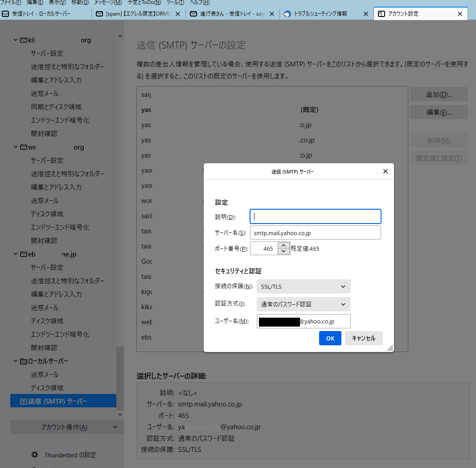The height and width of the screenshot is (468, 476).
Task: Click the account settings tab icon
Action: (381, 14)
